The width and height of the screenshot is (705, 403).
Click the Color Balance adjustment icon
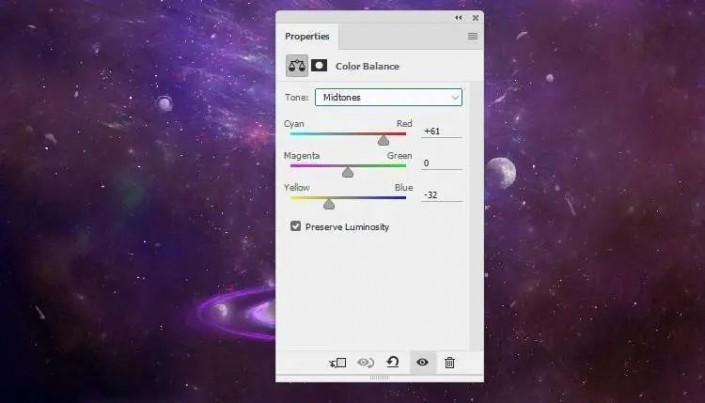click(297, 66)
